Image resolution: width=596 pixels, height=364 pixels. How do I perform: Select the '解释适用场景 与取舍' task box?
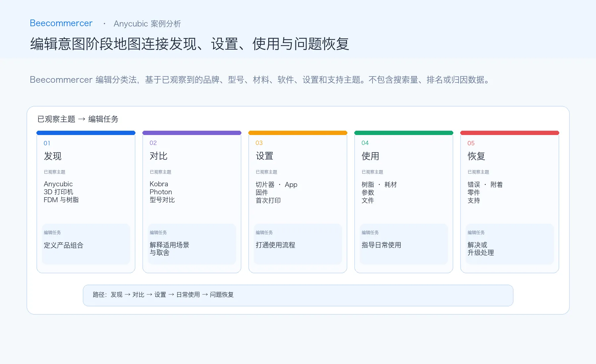pos(192,244)
